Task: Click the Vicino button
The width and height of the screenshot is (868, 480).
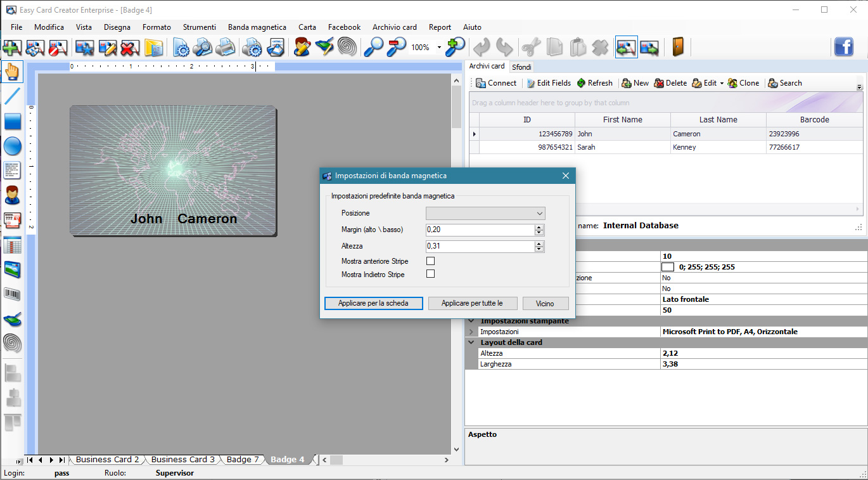Action: (x=545, y=303)
